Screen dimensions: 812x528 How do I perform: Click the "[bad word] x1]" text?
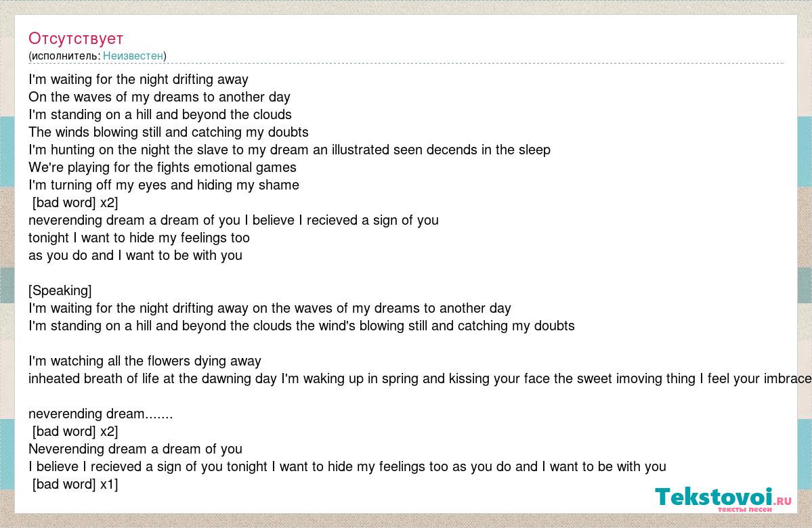pos(75,485)
